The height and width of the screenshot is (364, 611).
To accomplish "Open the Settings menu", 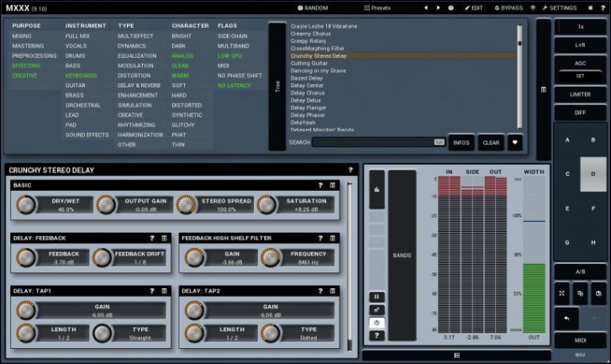I will click(559, 8).
